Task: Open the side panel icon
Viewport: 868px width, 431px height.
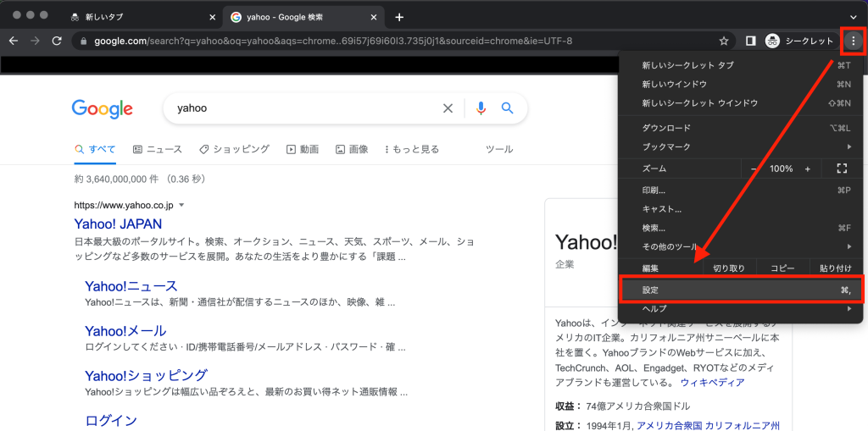Action: pos(751,41)
